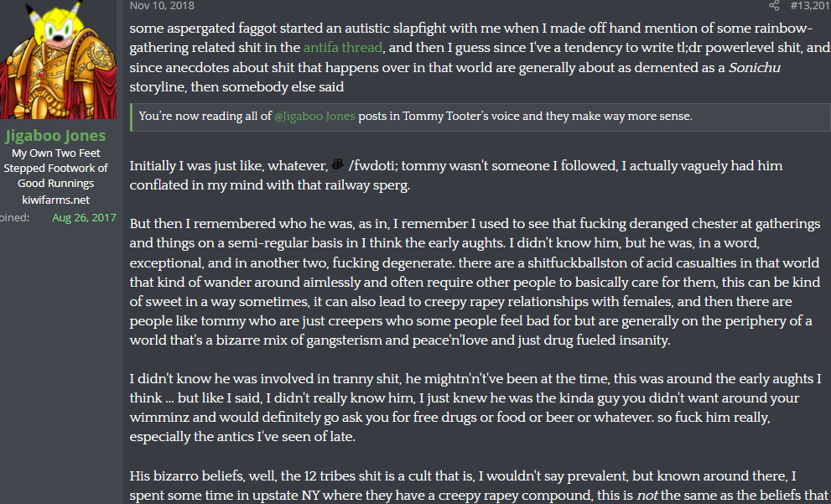The width and height of the screenshot is (831, 504).
Task: Click the italic word Sonichu
Action: pos(755,67)
